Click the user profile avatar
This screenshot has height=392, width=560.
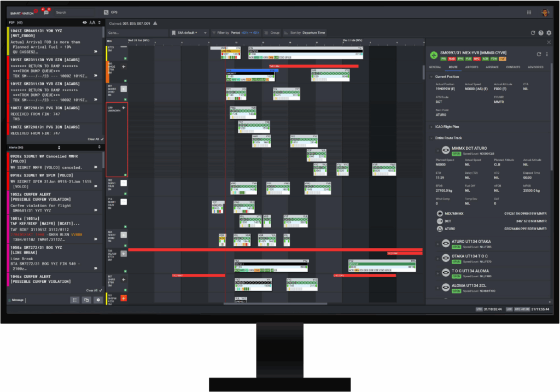(545, 12)
